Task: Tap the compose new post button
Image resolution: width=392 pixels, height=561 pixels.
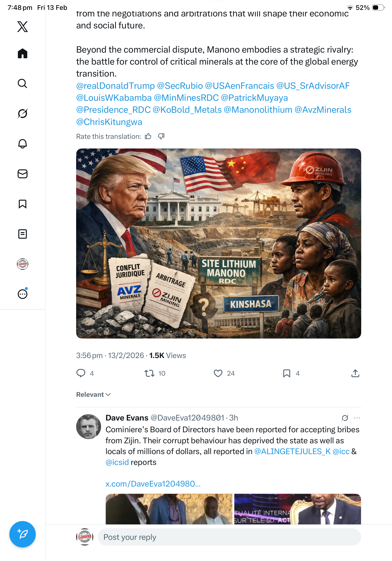Action: 23,534
